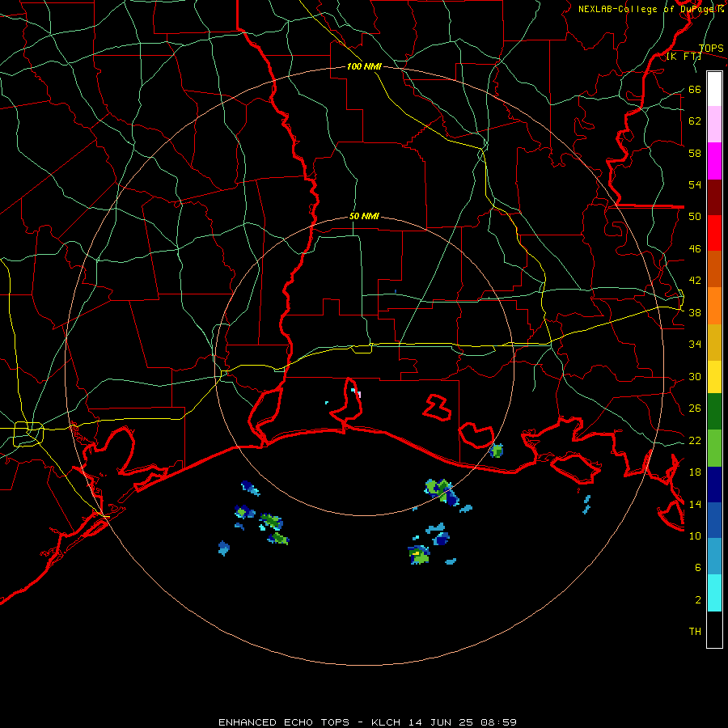The image size is (728, 728).
Task: Click the dark red 54 kft legend swatch
Action: pos(714,197)
